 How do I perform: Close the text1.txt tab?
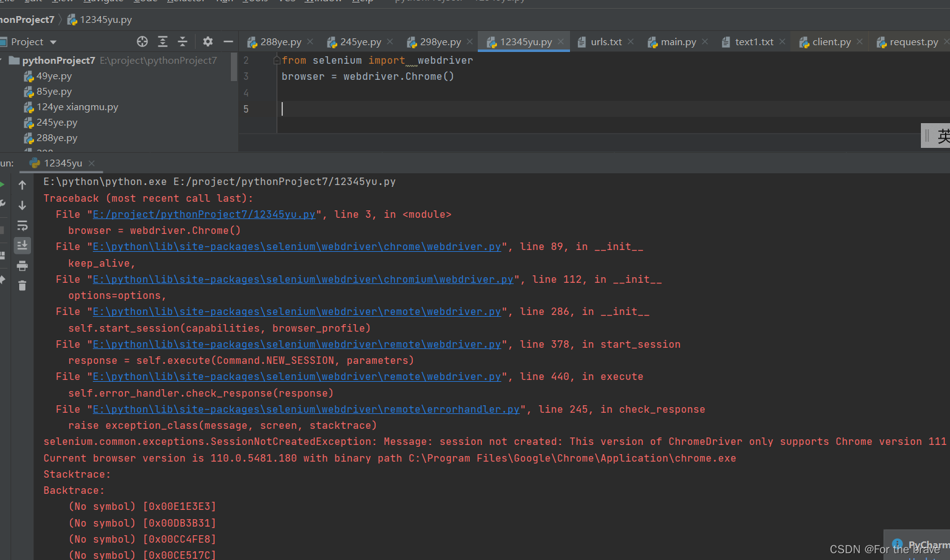tap(782, 41)
